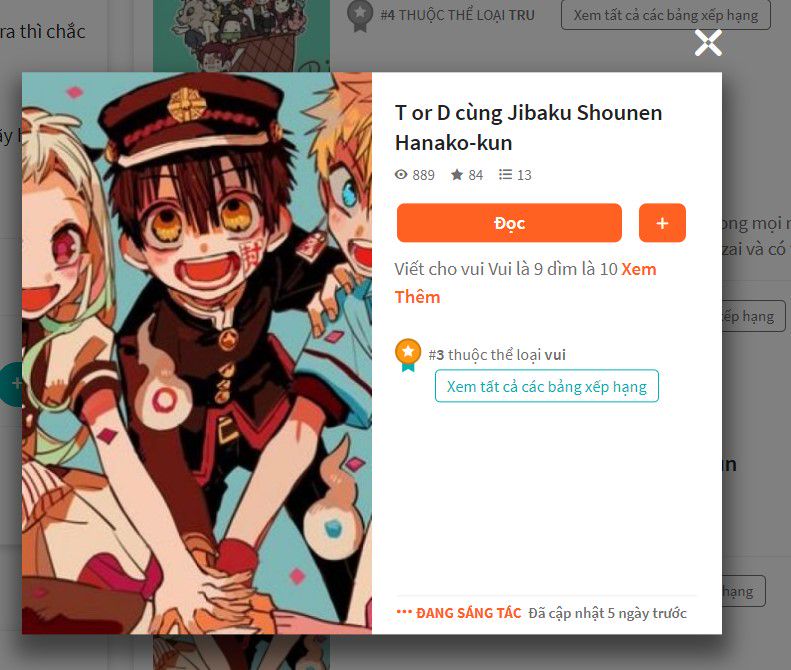Click the three-dot status icon beside ĐANG SÁNG TÁC
The width and height of the screenshot is (791, 670).
coord(404,612)
